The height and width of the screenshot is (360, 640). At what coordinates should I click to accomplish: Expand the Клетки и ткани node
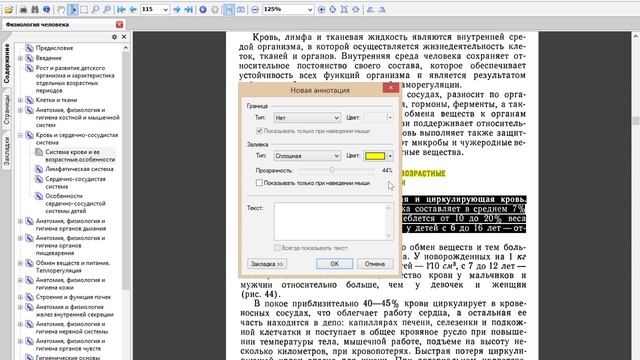click(x=20, y=100)
